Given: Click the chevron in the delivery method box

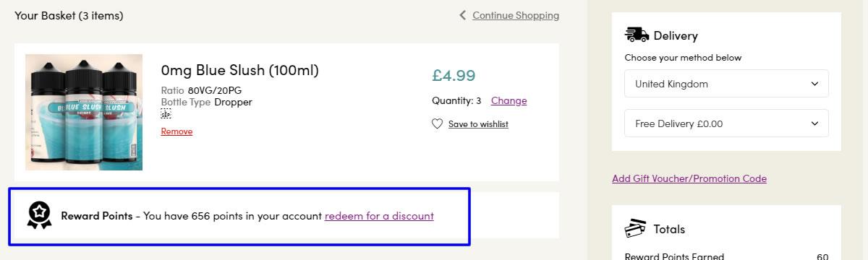Looking at the screenshot, I should tap(814, 123).
